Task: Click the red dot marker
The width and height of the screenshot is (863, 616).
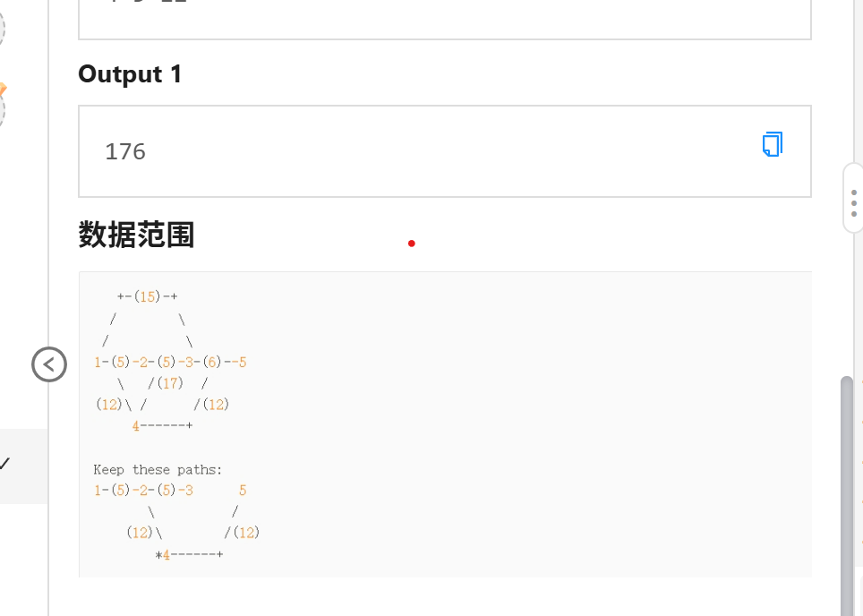Action: point(411,244)
